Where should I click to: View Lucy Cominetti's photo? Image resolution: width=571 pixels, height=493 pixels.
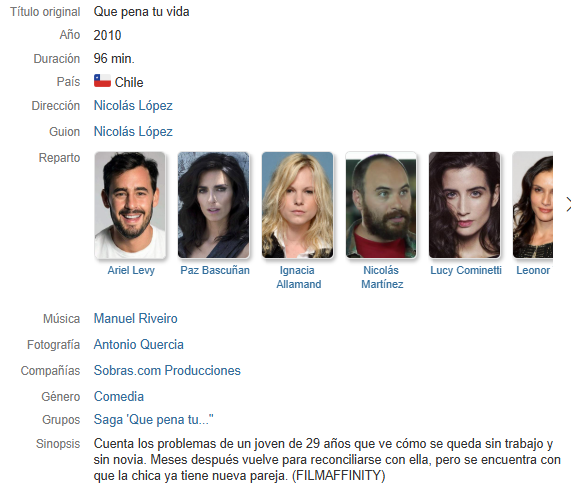(464, 205)
